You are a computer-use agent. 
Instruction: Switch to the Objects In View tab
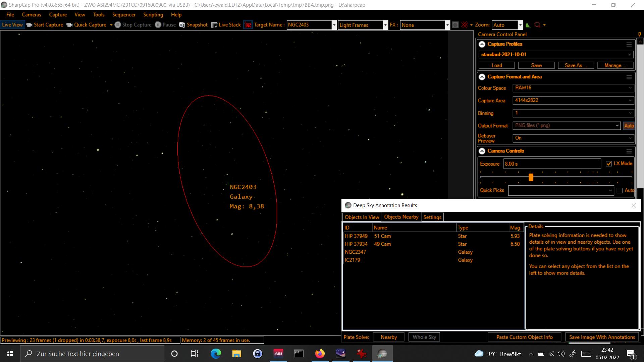(x=362, y=217)
